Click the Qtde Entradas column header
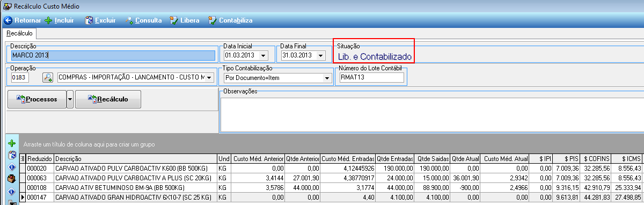The image size is (644, 205). [394, 159]
